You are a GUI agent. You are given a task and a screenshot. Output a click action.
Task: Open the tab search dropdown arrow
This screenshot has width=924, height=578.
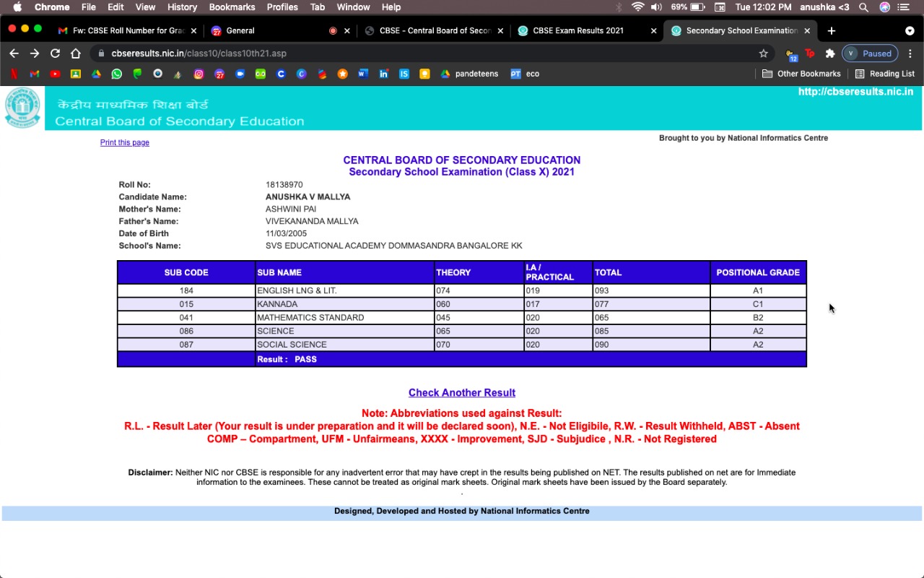click(910, 31)
